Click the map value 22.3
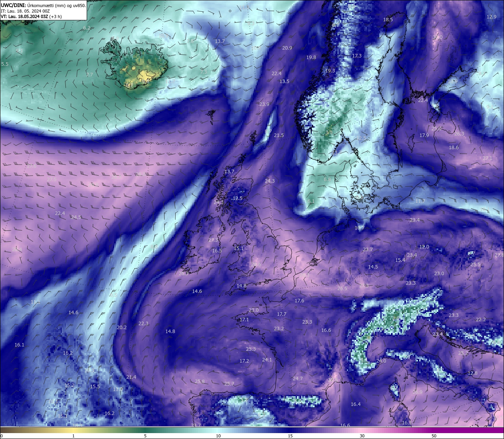The image size is (504, 439). (x=143, y=324)
